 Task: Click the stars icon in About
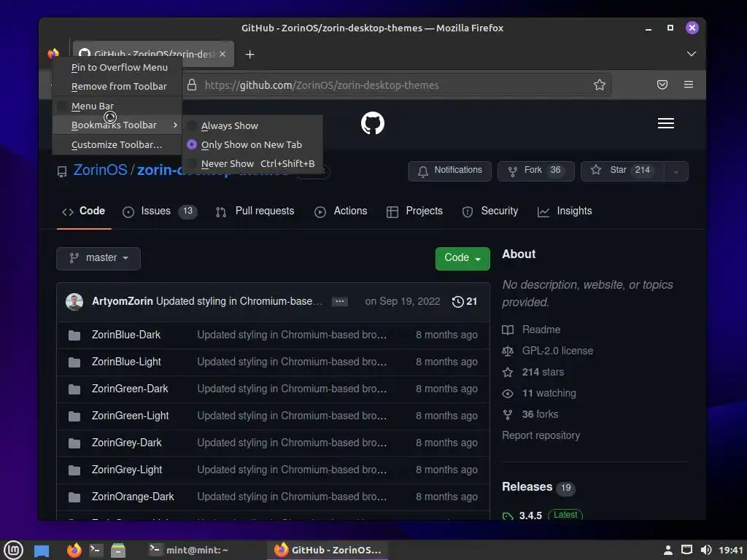pos(508,373)
